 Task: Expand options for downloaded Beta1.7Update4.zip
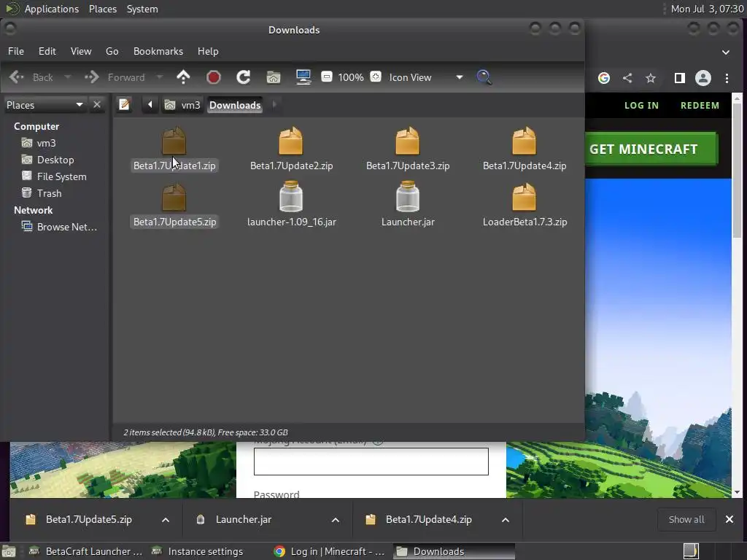[506, 520]
